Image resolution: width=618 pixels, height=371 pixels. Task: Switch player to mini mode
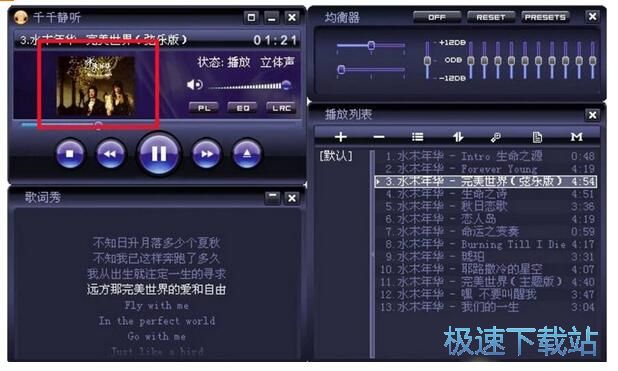click(x=251, y=17)
